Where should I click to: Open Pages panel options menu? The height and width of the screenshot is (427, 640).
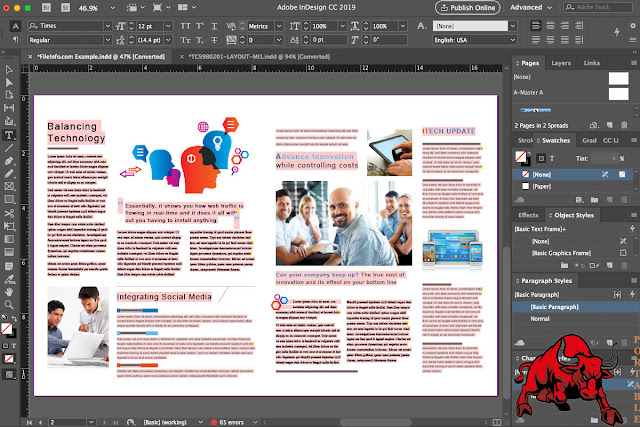click(x=633, y=63)
